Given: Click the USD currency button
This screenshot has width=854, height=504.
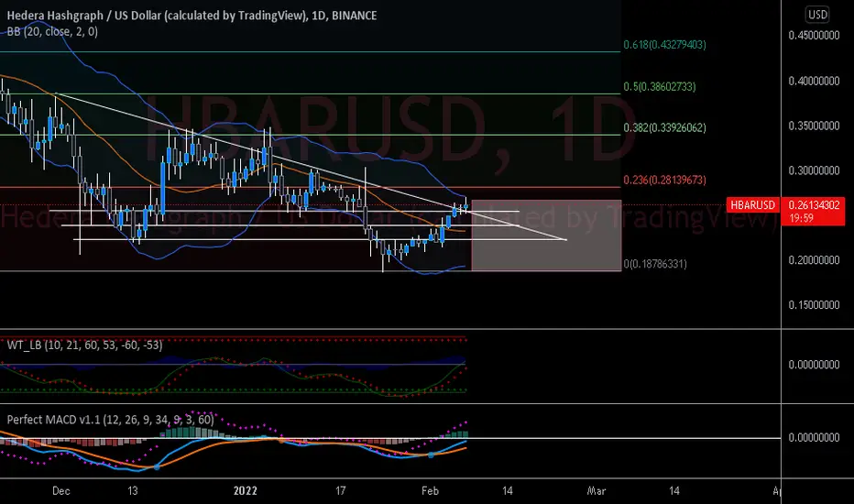Looking at the screenshot, I should pos(817,15).
